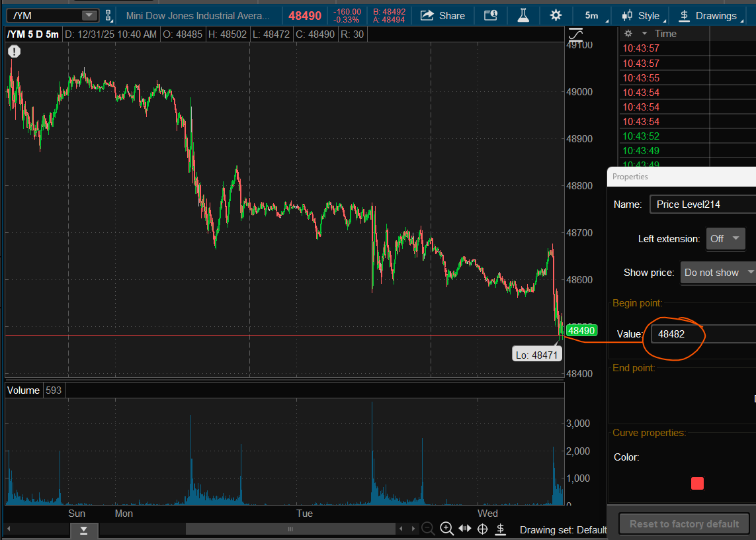Image resolution: width=756 pixels, height=540 pixels.
Task: Click the horizontal chart scrollbar thumb
Action: [290, 529]
